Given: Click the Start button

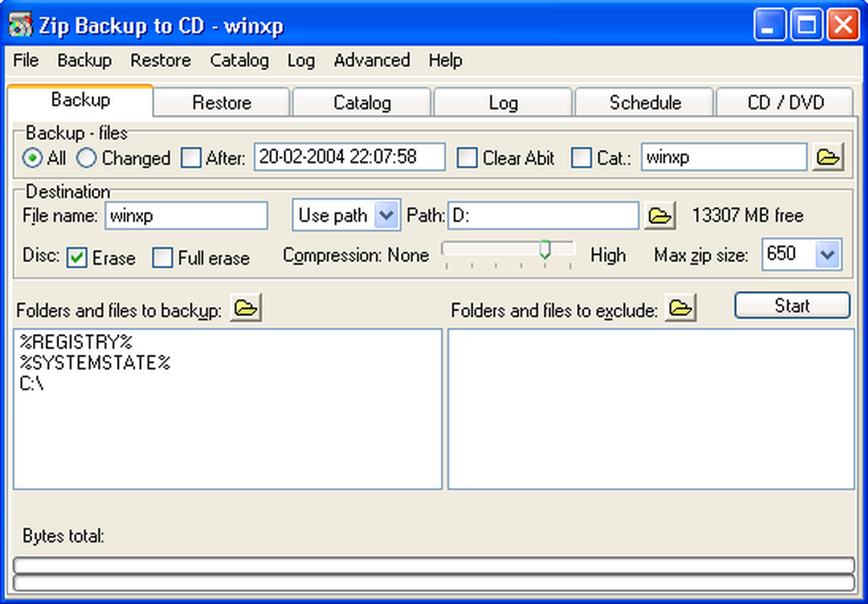Looking at the screenshot, I should tap(792, 305).
